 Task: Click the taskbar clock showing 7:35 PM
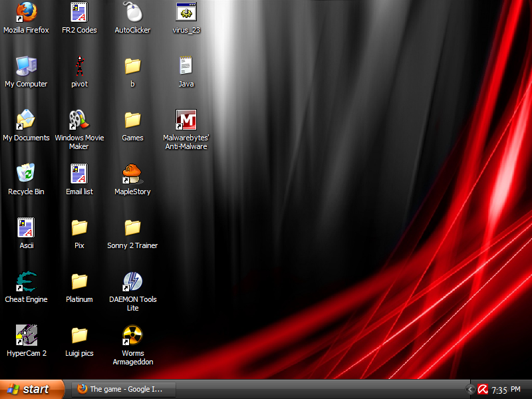(x=505, y=390)
